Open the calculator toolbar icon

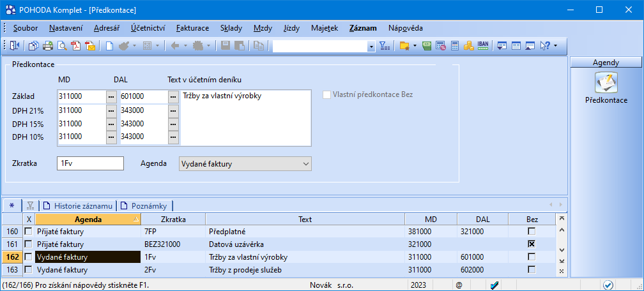455,46
